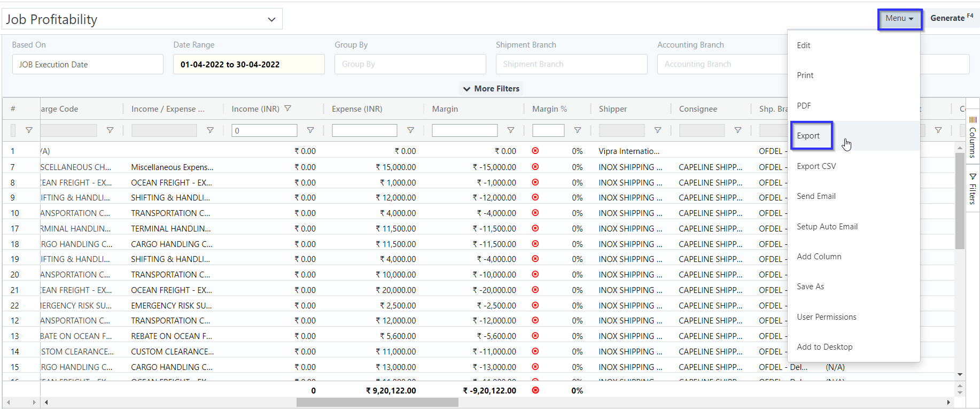
Task: Select EMERGENCY RISK SU... cell in row 22
Action: coord(172,306)
